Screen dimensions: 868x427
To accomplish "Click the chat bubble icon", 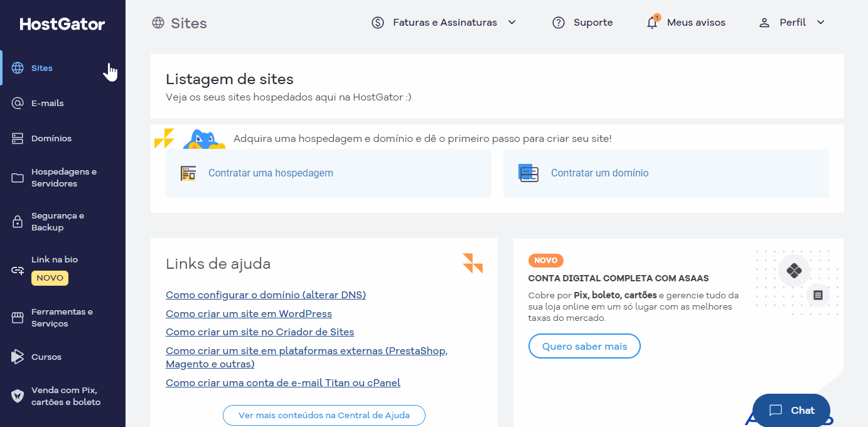I will coord(776,411).
